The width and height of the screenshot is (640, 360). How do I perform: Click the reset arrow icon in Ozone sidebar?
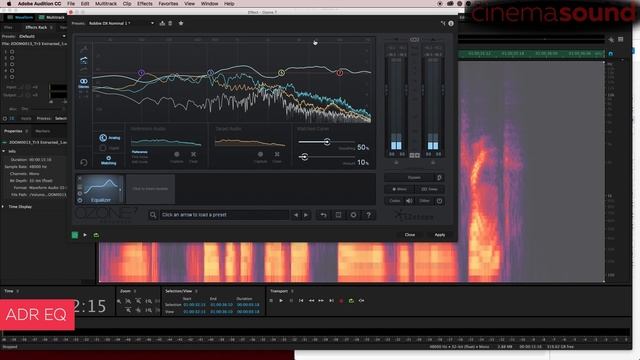coord(84,162)
